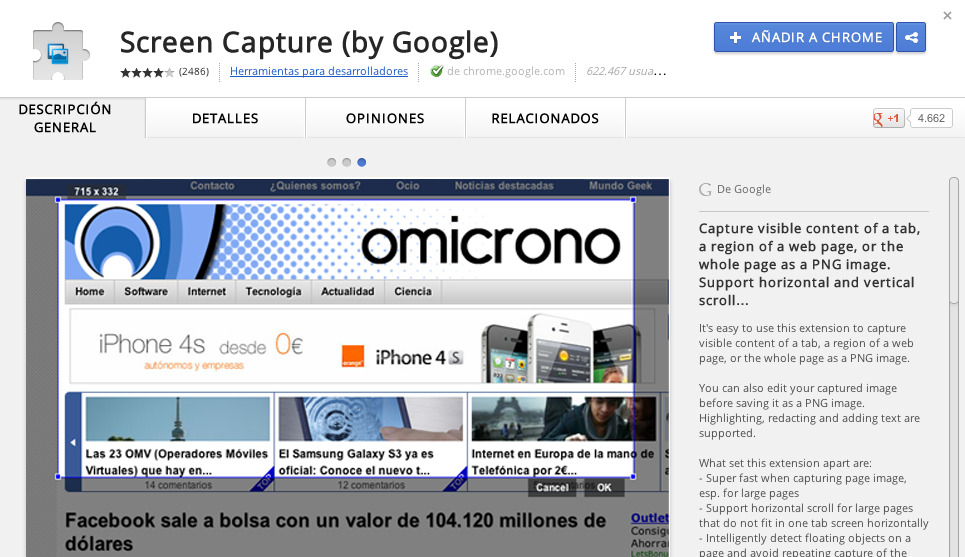Click the Screen Capture (by Google) title
Image resolution: width=965 pixels, height=557 pixels.
click(x=309, y=42)
